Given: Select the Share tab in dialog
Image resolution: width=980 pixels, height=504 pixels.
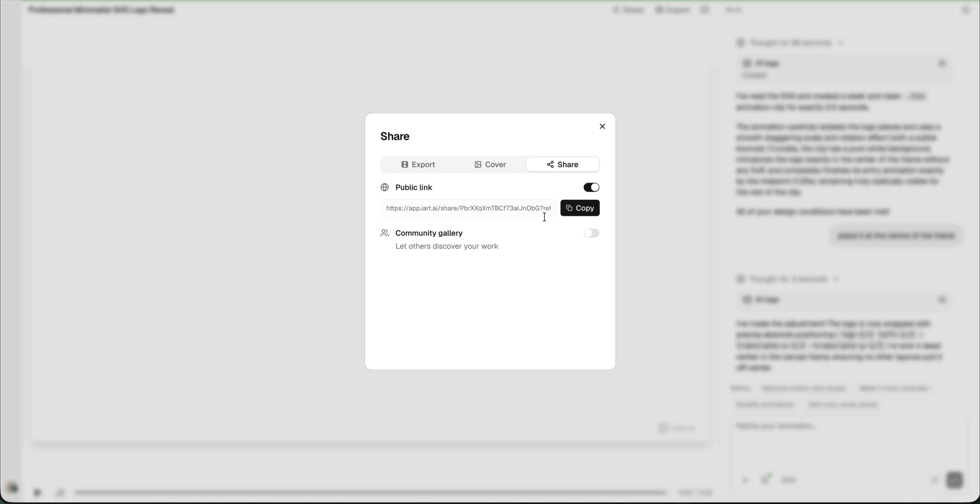Looking at the screenshot, I should point(562,164).
